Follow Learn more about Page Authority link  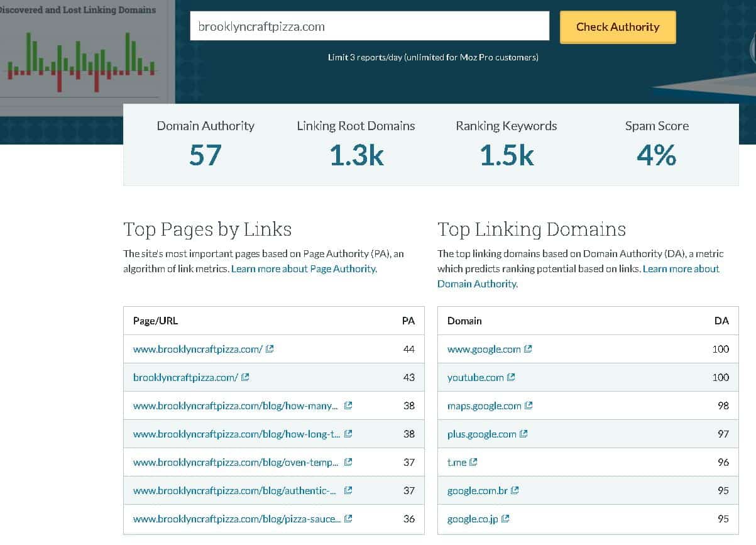(304, 269)
